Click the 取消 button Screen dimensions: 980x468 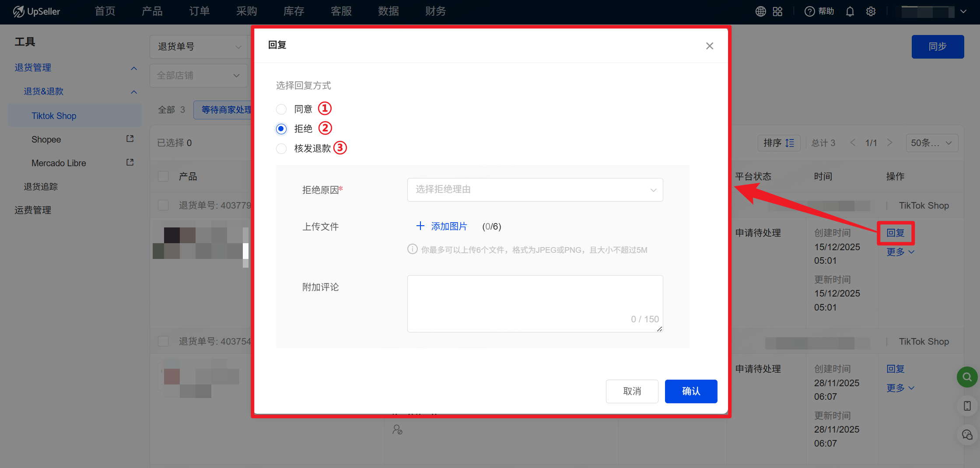click(632, 391)
